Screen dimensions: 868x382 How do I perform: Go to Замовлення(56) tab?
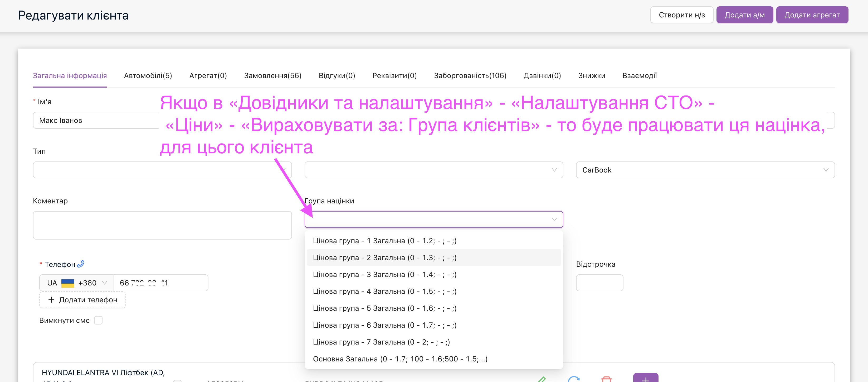[x=272, y=76]
